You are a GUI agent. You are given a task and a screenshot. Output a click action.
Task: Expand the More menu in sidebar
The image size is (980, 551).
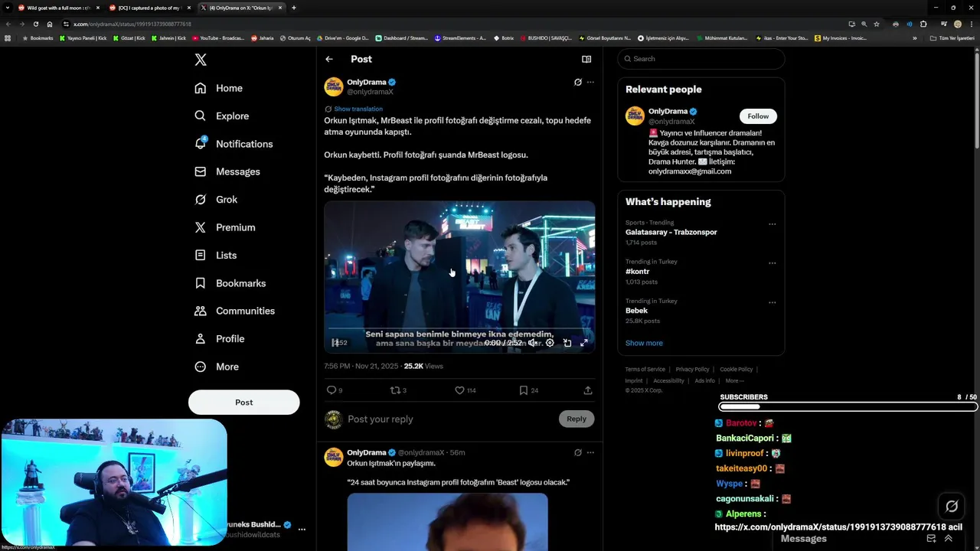[216, 367]
